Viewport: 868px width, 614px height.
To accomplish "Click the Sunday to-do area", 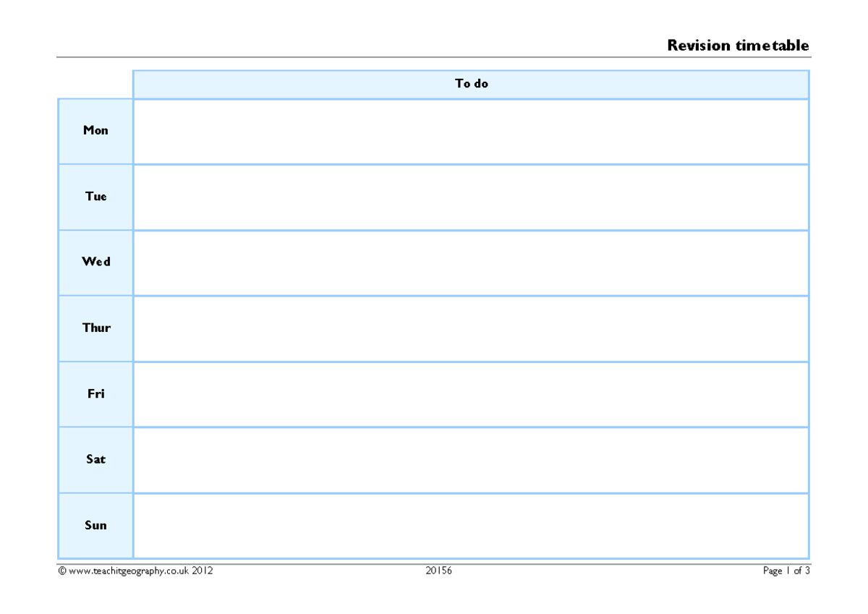I will (470, 525).
